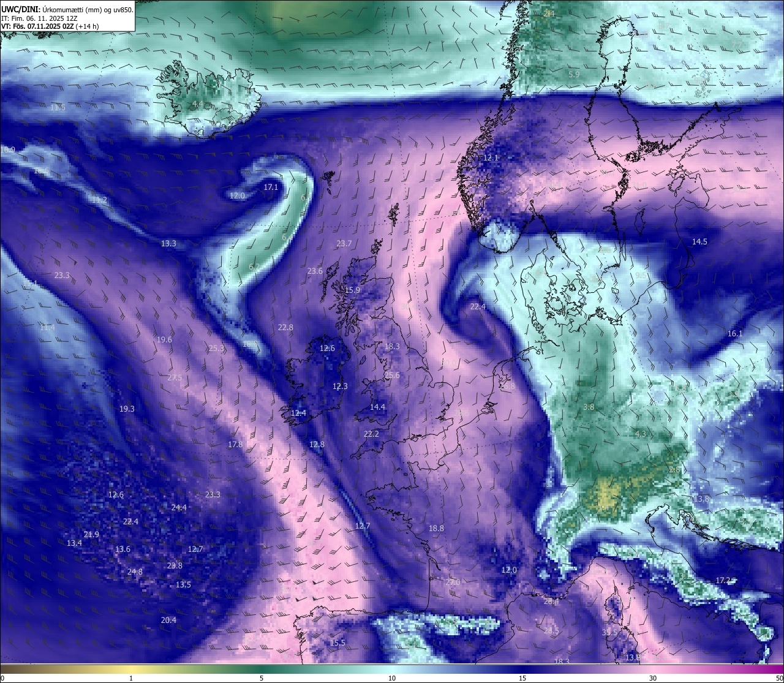Click the 28.5 value over the Mediterranean

point(551,630)
